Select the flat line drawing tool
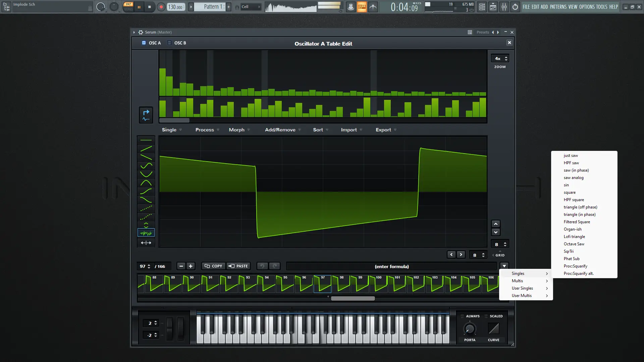This screenshot has height=362, width=644. coord(146,140)
